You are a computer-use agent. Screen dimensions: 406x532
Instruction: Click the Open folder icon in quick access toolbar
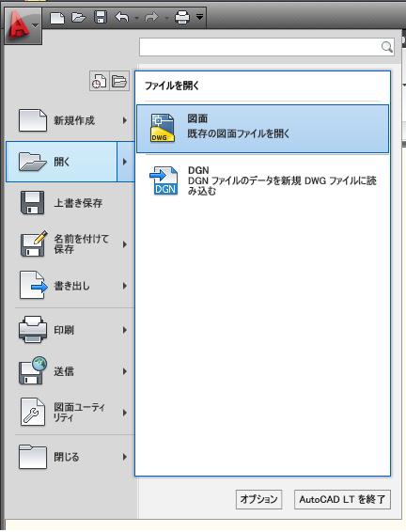tap(79, 17)
